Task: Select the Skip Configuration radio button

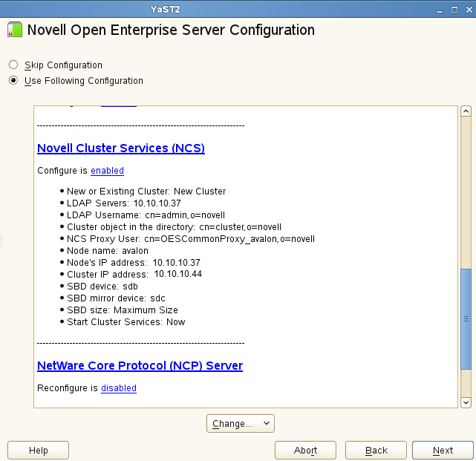Action: 13,65
